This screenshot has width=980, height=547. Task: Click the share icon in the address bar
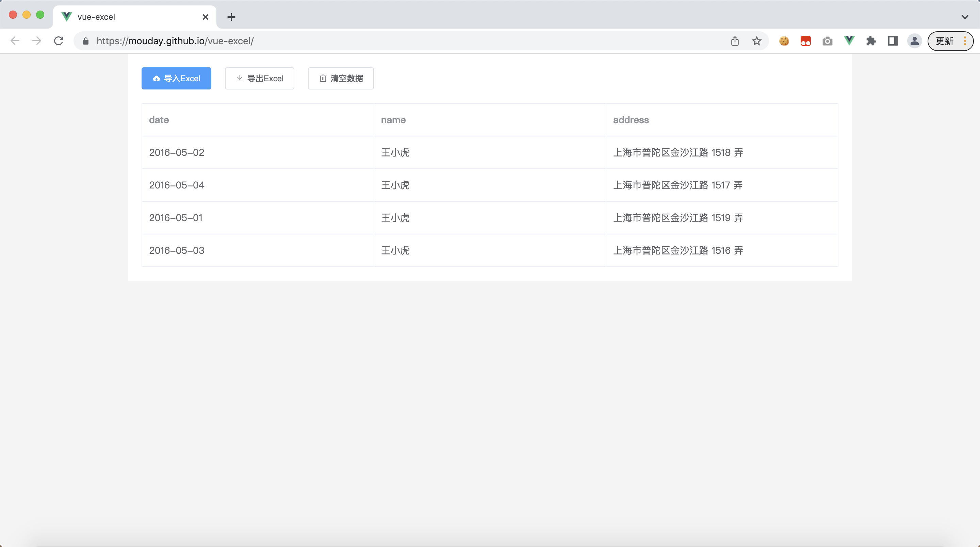[735, 41]
